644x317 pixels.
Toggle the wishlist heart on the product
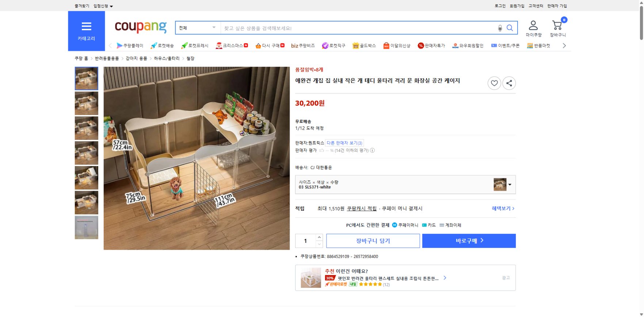click(x=494, y=83)
